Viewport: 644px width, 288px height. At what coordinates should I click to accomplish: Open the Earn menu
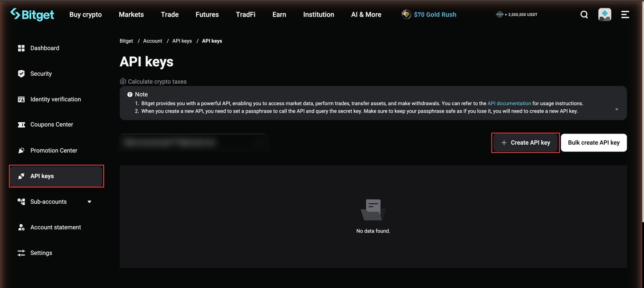tap(279, 14)
